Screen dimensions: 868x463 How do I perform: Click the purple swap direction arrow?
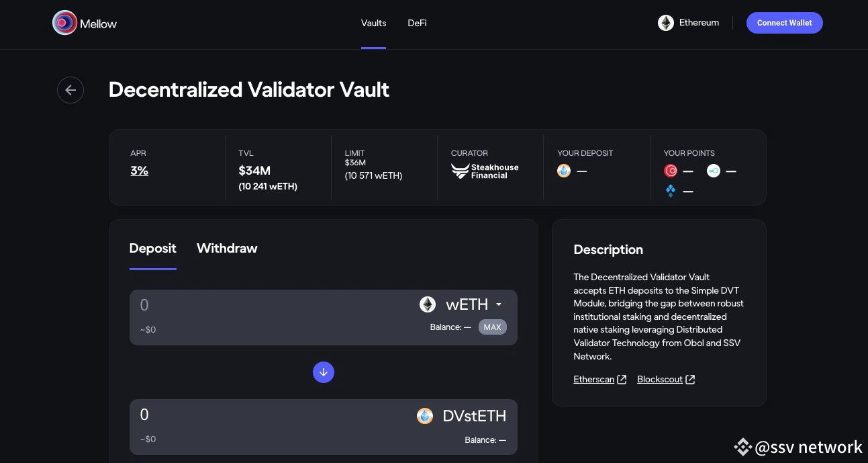324,372
